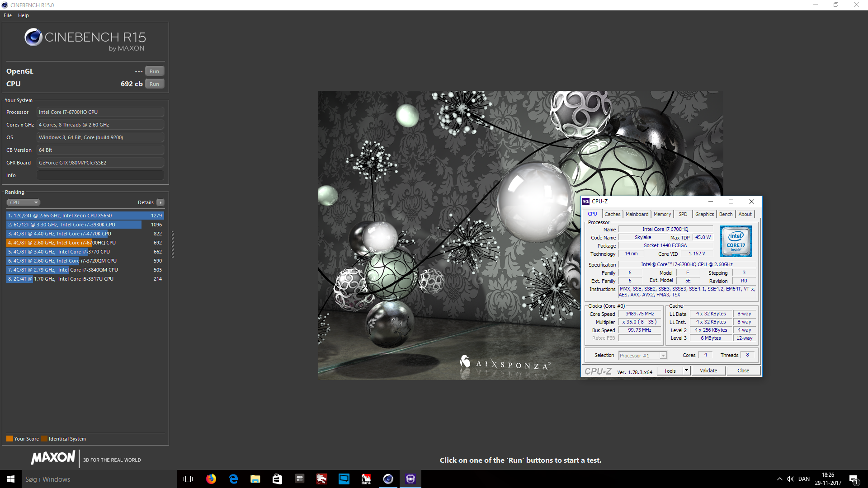868x488 pixels.
Task: Switch to the Caches tab in CPU-Z
Action: (x=612, y=214)
